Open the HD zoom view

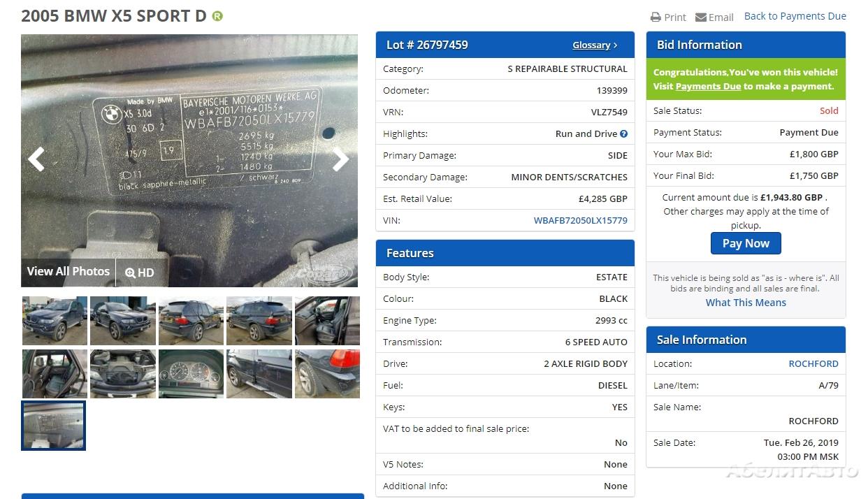140,273
